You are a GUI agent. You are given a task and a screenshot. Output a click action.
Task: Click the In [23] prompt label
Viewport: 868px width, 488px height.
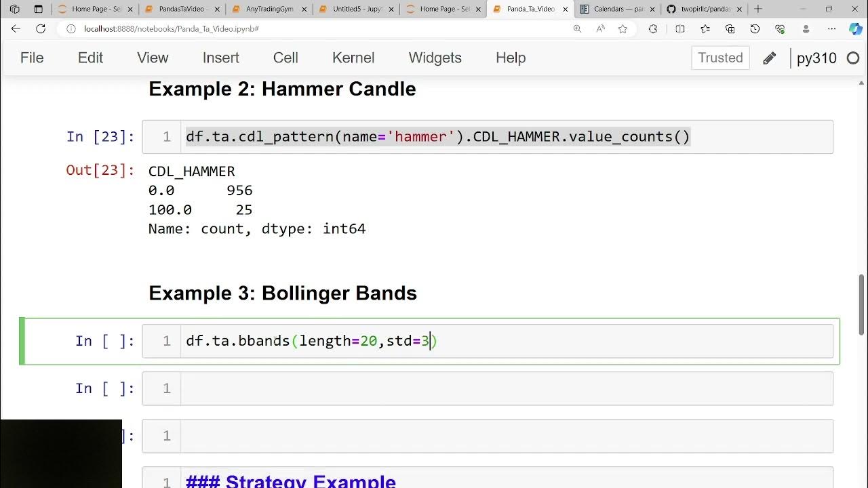[100, 137]
